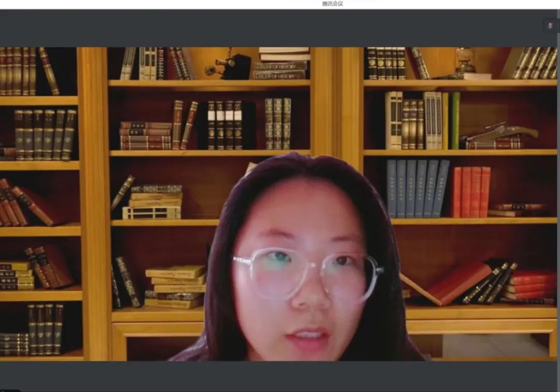Click the antique pistol on the right shelf
The height and width of the screenshot is (392, 560).
tap(500, 133)
